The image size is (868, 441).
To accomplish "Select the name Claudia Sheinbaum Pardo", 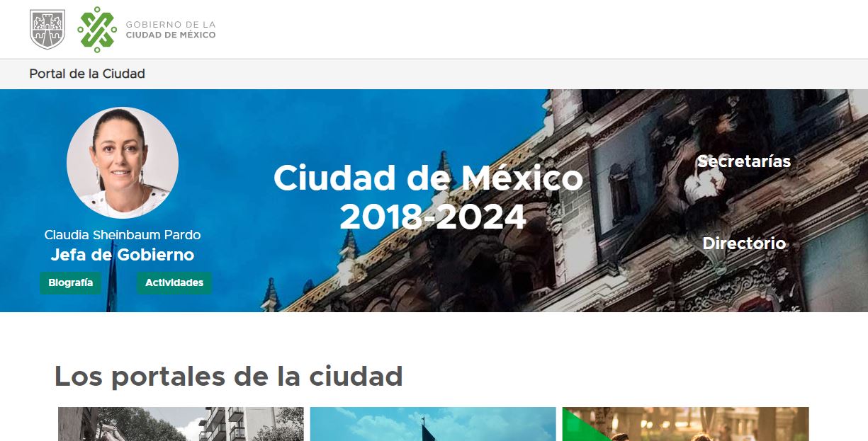I will pyautogui.click(x=123, y=234).
